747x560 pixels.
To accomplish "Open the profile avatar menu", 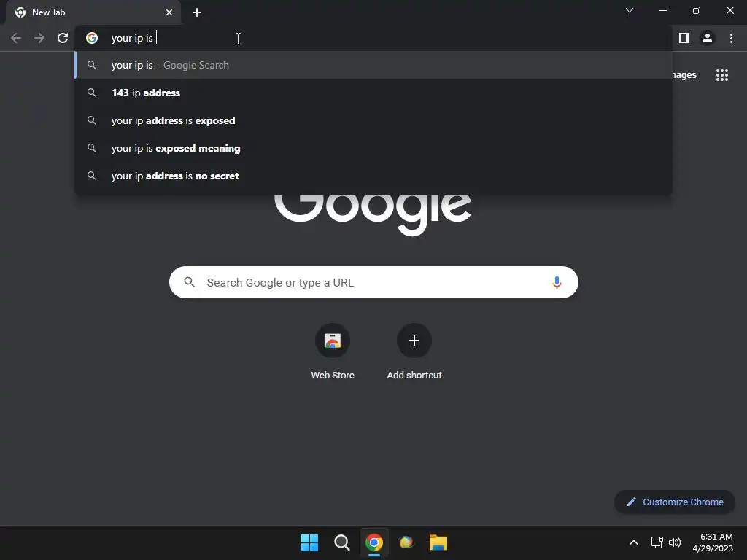I will pos(708,38).
